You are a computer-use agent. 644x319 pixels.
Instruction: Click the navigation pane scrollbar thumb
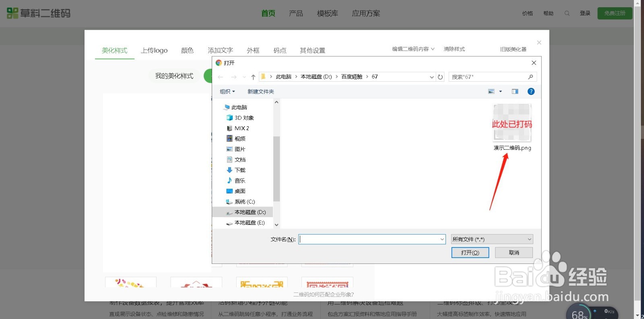point(277,169)
